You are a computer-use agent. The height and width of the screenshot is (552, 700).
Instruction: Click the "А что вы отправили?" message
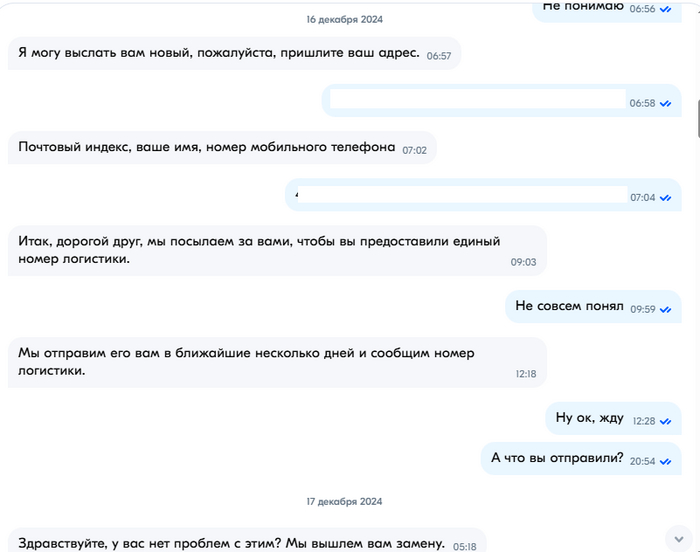pos(557,458)
